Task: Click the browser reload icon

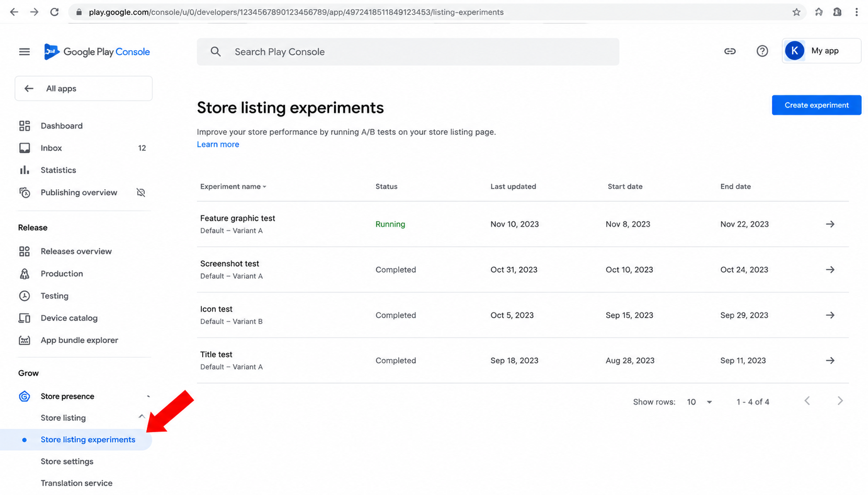Action: pos(54,12)
